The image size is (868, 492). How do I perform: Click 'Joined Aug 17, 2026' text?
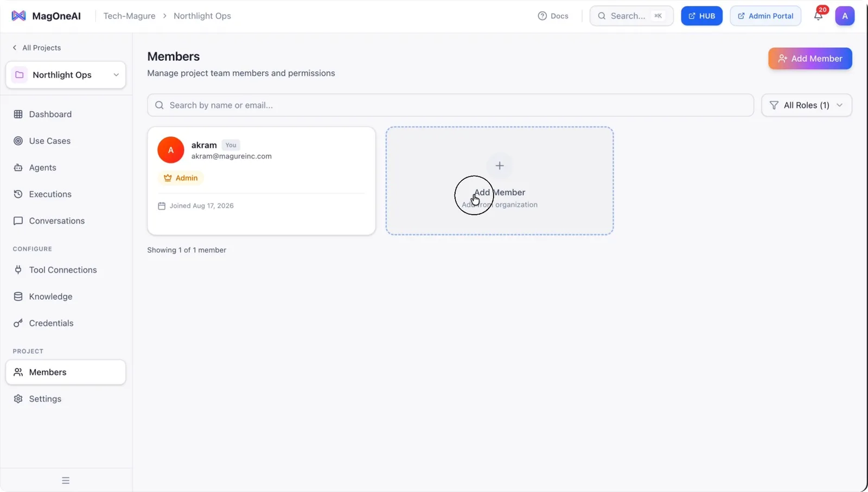coord(201,206)
